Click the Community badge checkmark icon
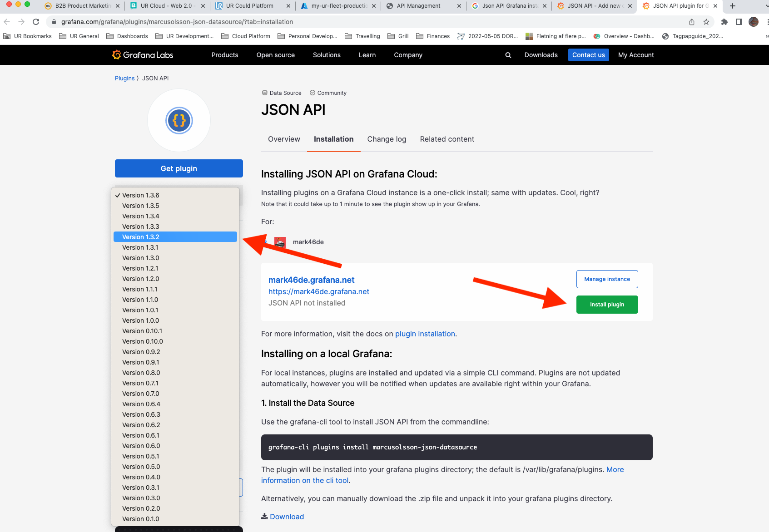The height and width of the screenshot is (532, 769). 312,93
